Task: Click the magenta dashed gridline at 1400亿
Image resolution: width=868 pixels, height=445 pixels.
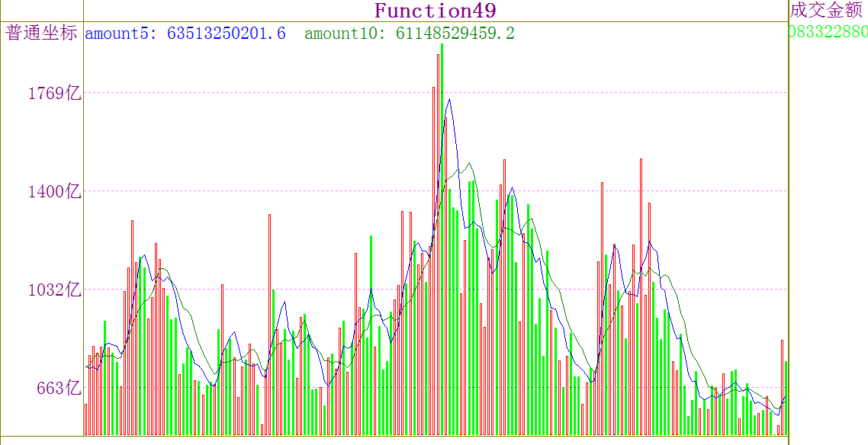Action: 229,191
